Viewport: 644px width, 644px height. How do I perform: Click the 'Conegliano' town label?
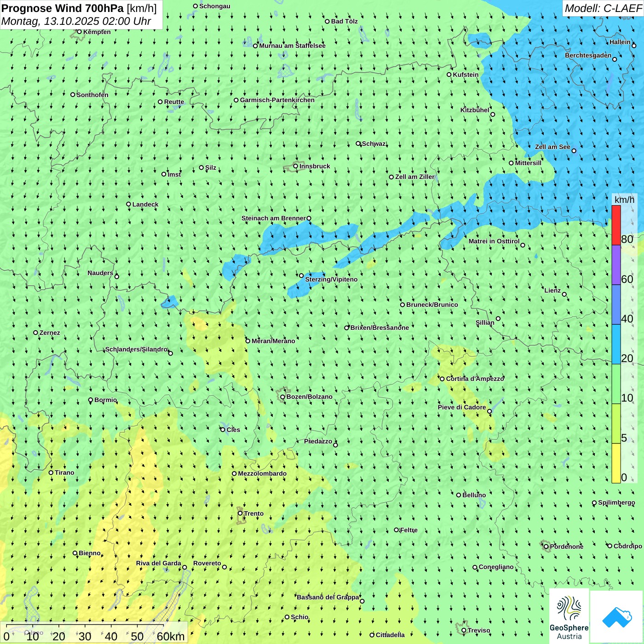click(x=496, y=567)
